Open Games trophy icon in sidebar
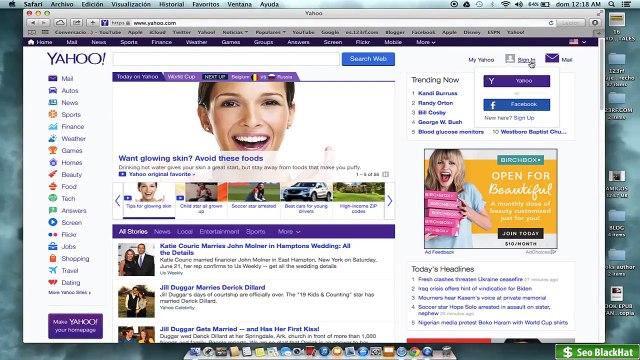Image resolution: width=640 pixels, height=360 pixels. [53, 150]
